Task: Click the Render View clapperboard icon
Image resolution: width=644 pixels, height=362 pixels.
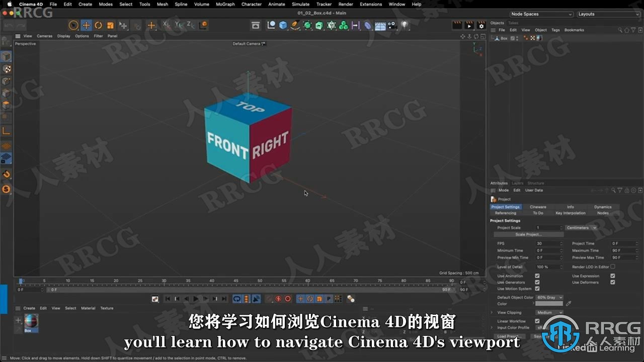Action: 457,25
